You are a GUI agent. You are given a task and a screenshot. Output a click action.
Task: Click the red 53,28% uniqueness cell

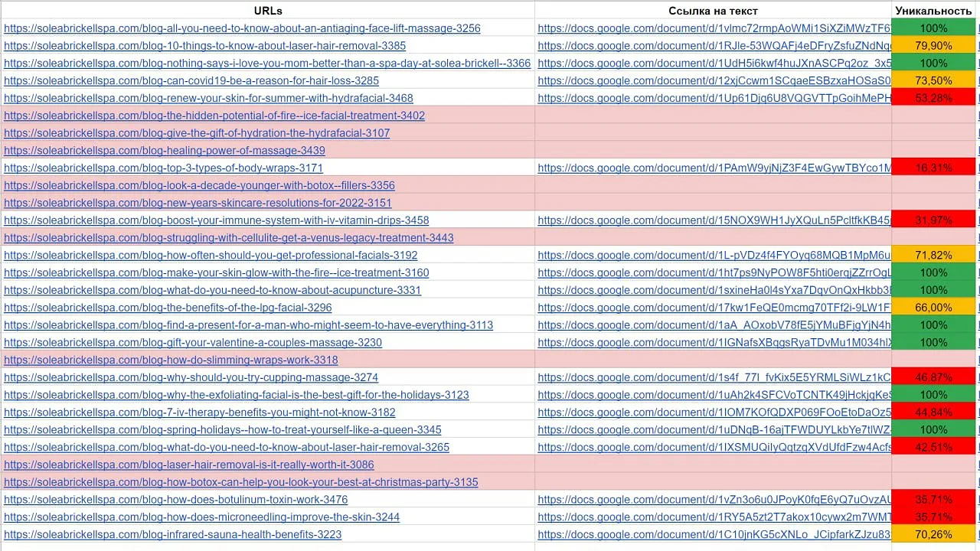click(933, 98)
